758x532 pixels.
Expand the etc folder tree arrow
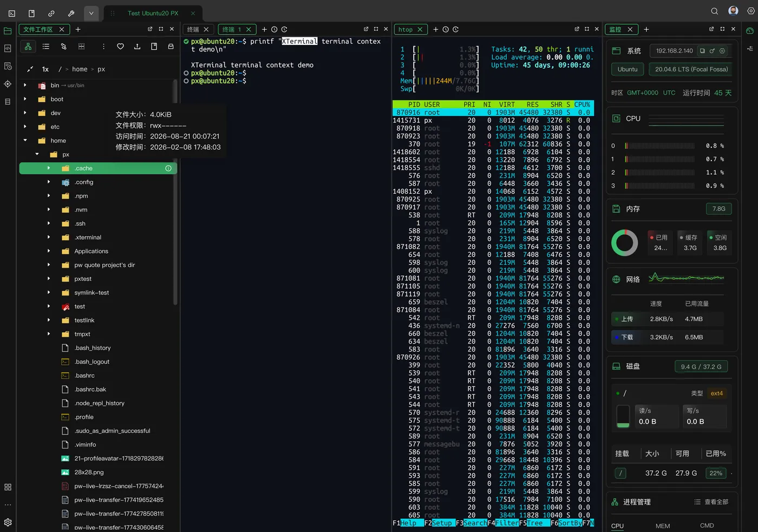pos(25,127)
